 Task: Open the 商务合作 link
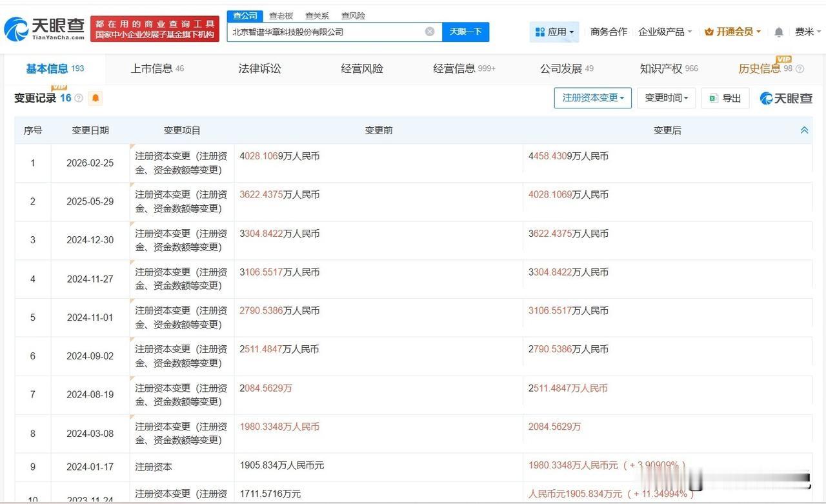[x=609, y=32]
